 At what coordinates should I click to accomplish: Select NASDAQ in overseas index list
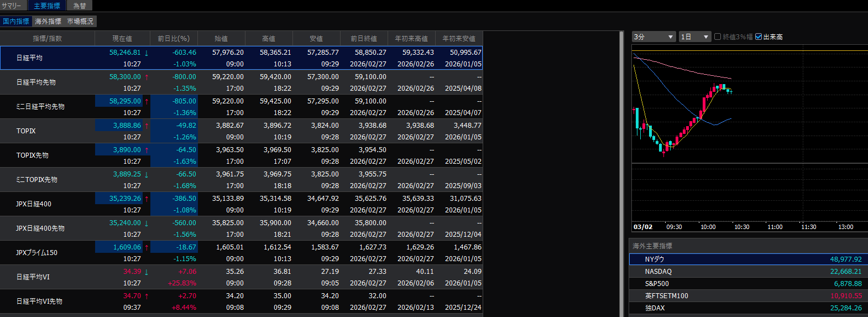[x=658, y=272]
